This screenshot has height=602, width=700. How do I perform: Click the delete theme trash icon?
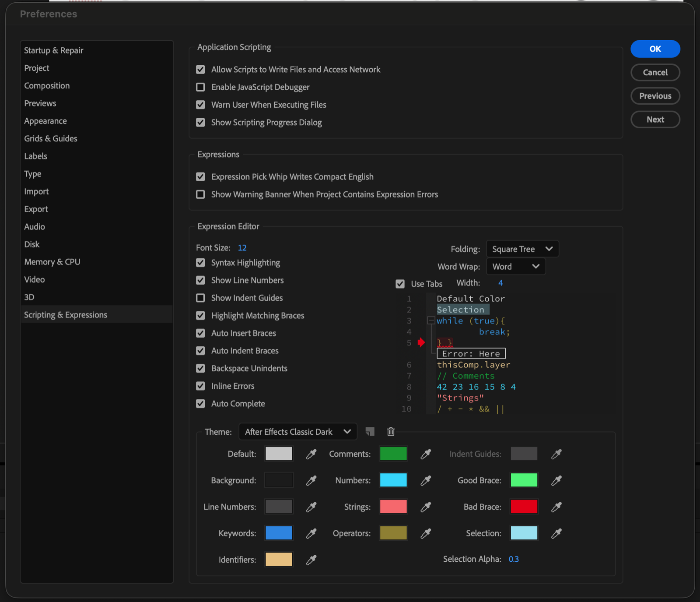[x=391, y=432]
